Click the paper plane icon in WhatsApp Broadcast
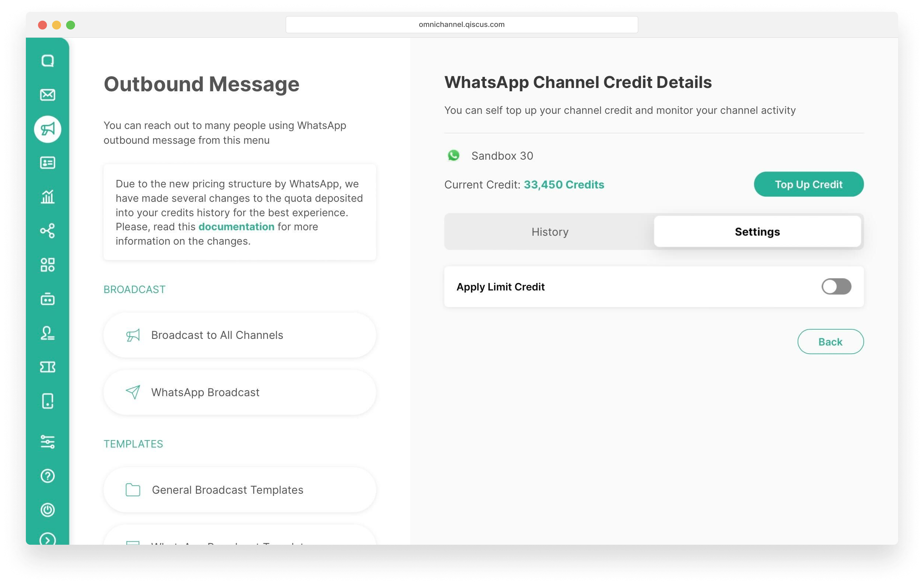 click(133, 392)
